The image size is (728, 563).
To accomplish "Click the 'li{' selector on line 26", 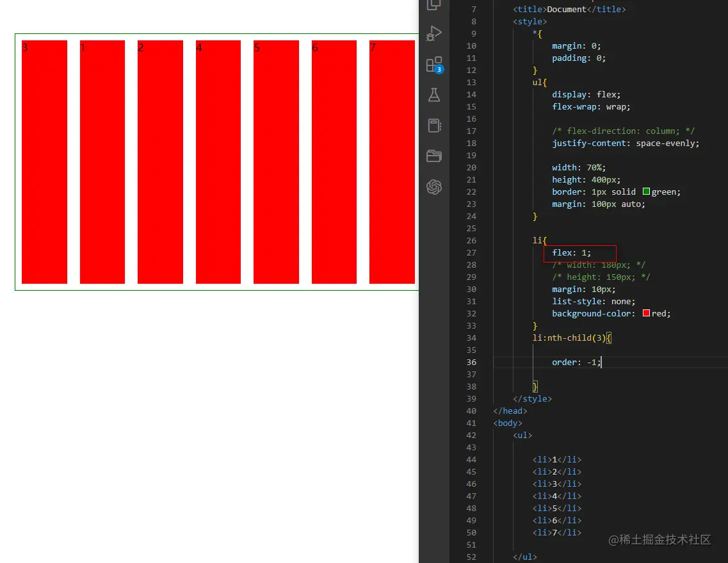I will click(540, 241).
